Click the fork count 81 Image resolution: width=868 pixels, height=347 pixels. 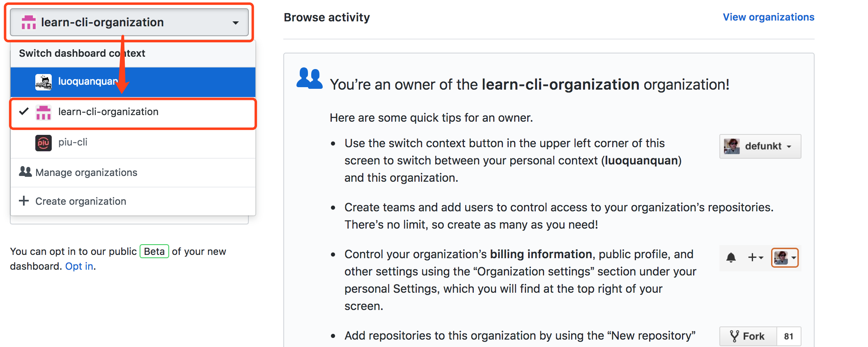[x=788, y=336]
